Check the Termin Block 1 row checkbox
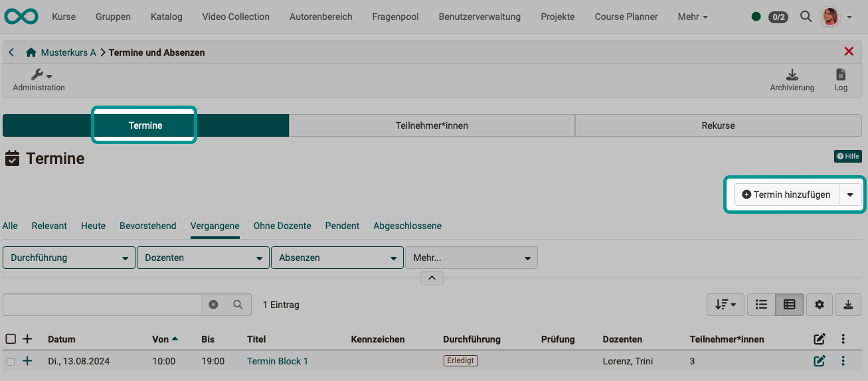Screen dimensions: 868x381 (10, 362)
